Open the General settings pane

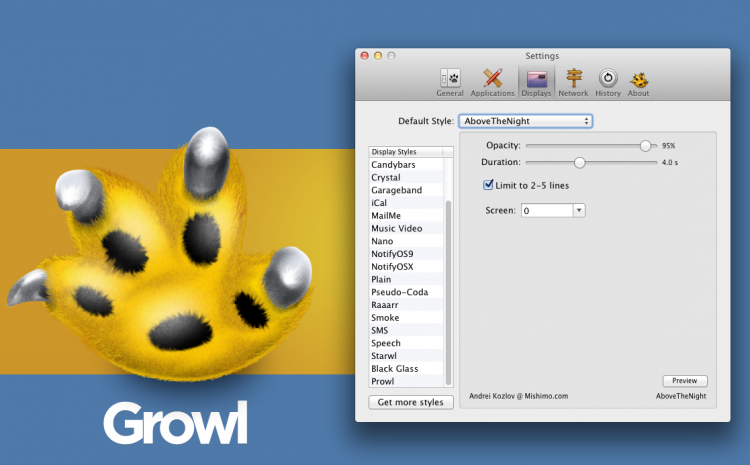click(450, 82)
